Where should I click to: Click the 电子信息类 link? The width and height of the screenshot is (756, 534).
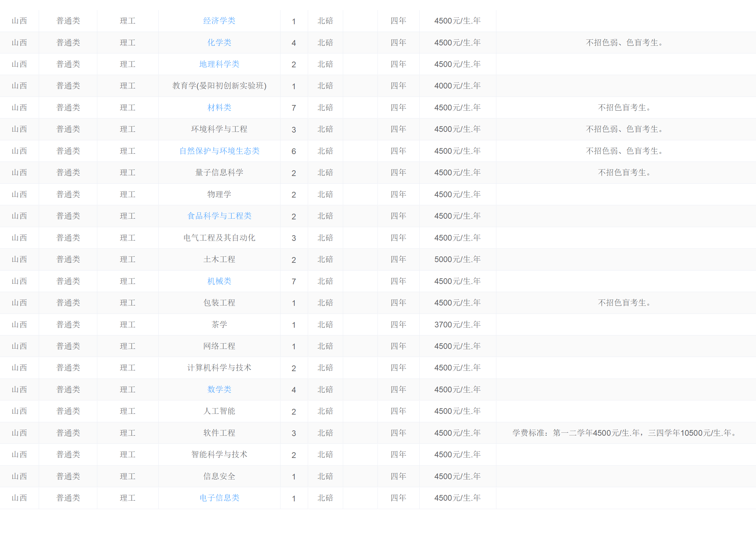[219, 498]
